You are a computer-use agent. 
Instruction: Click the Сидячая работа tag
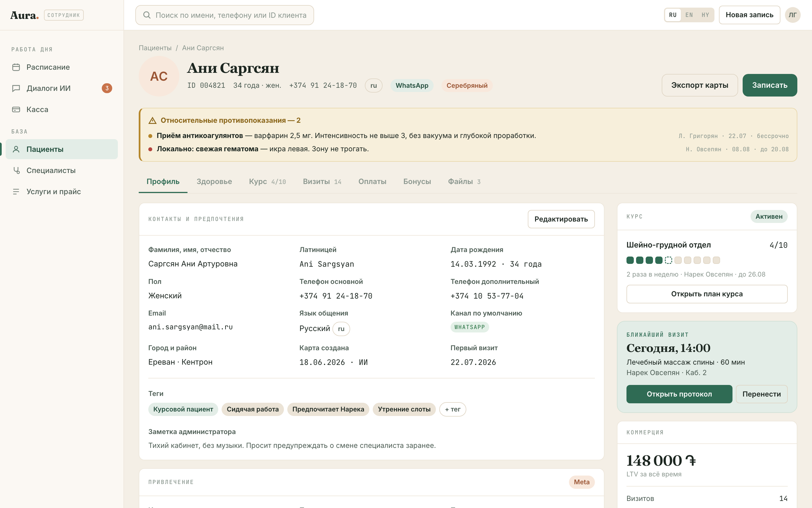[x=253, y=409]
